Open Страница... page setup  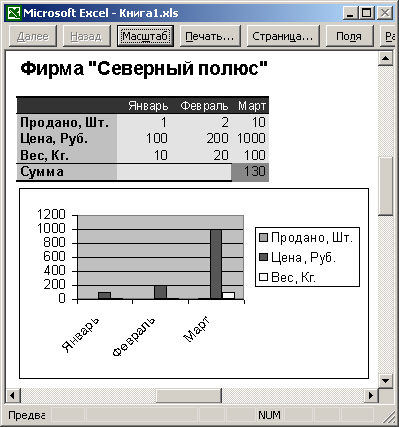click(x=283, y=36)
